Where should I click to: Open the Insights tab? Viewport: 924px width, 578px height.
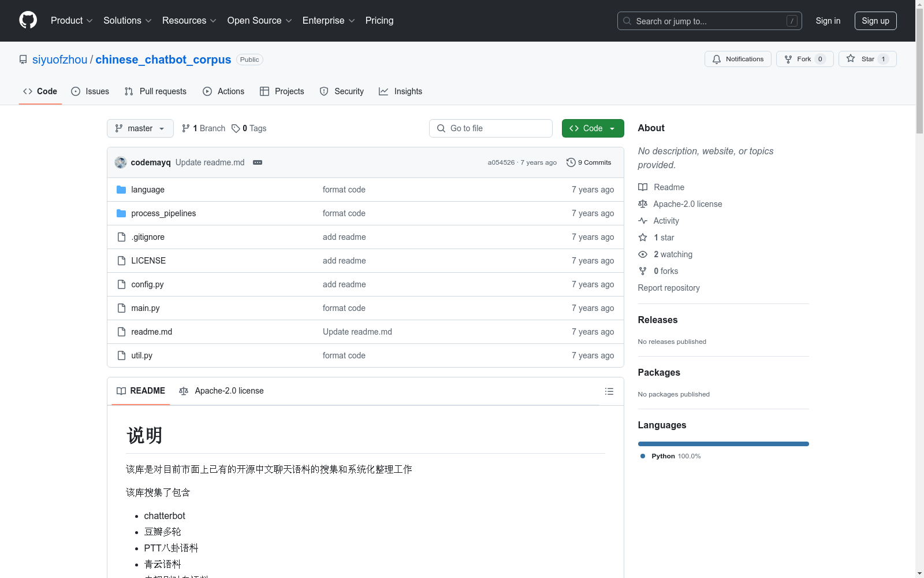coord(400,91)
